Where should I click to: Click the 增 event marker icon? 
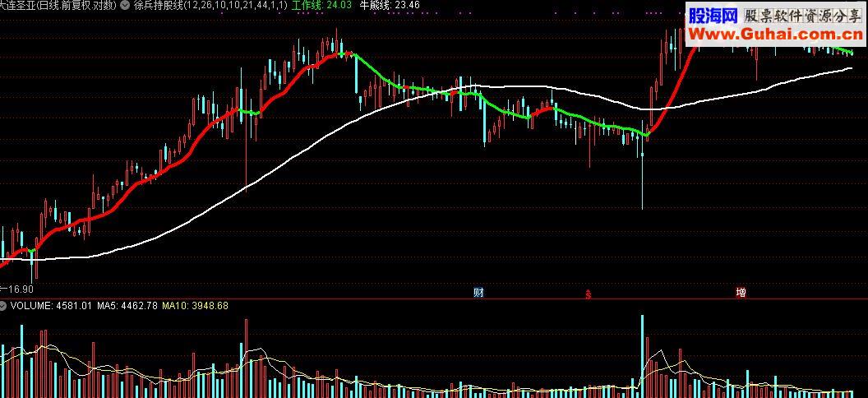click(741, 292)
